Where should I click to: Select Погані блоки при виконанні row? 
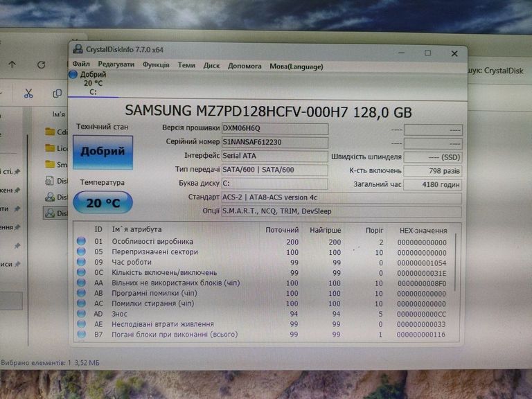coord(263,335)
